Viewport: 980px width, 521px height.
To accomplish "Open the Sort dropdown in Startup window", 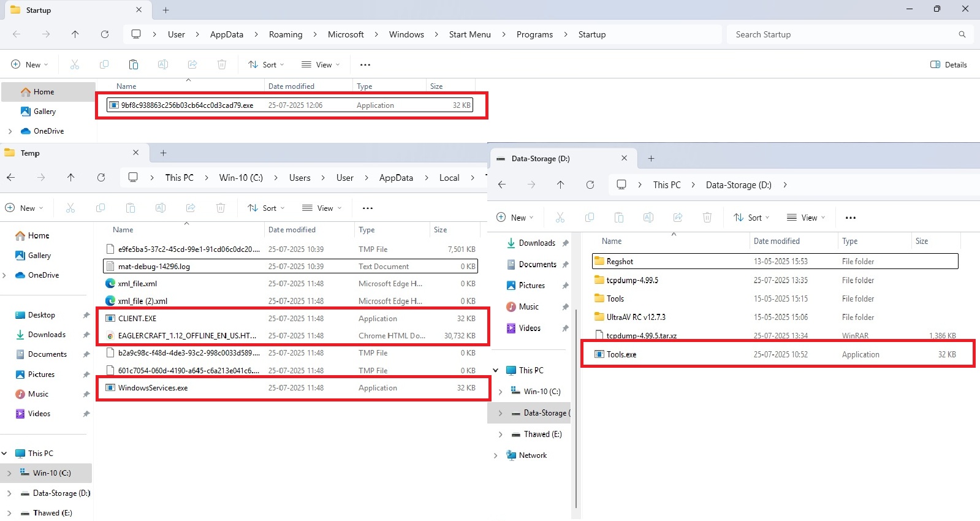I will 266,64.
